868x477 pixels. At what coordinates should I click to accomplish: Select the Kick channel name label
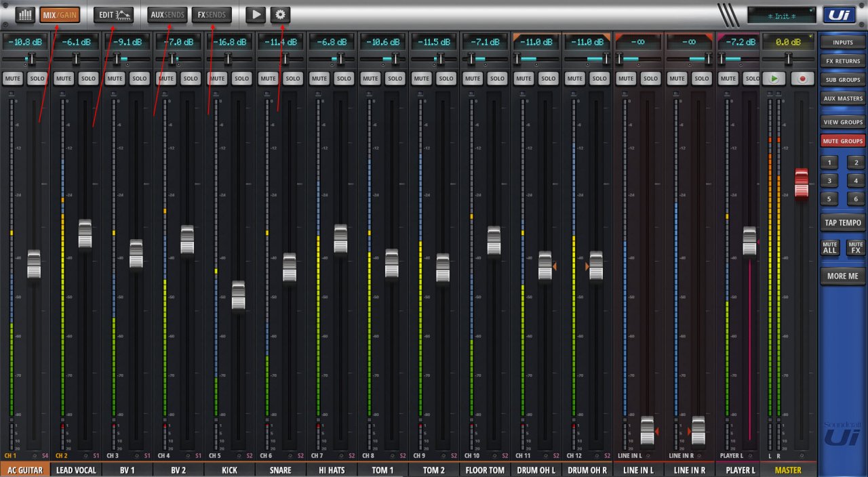pos(229,470)
